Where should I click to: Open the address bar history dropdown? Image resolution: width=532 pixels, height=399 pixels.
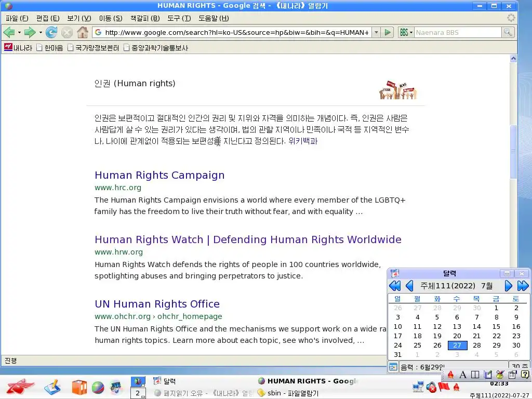376,32
